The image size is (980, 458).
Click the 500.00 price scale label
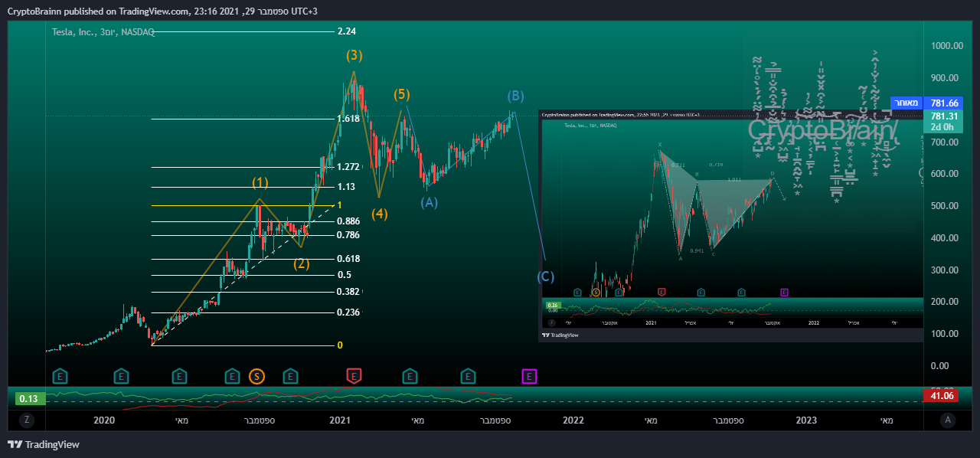946,206
